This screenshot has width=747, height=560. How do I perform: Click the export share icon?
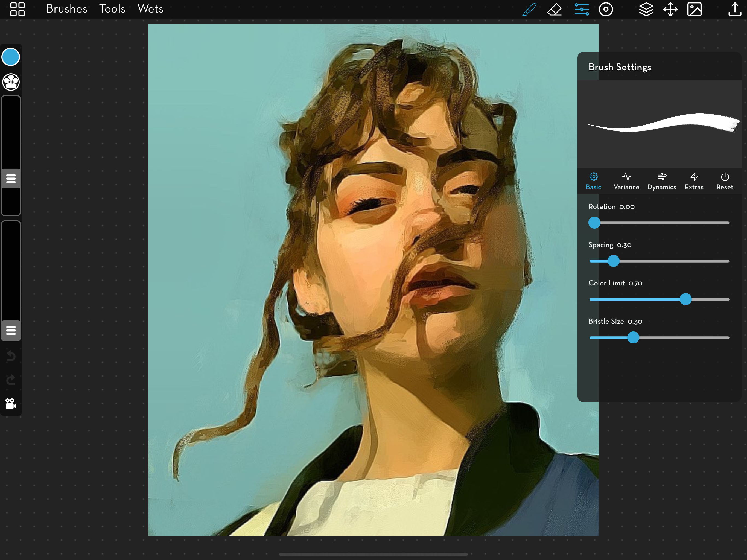coord(734,9)
